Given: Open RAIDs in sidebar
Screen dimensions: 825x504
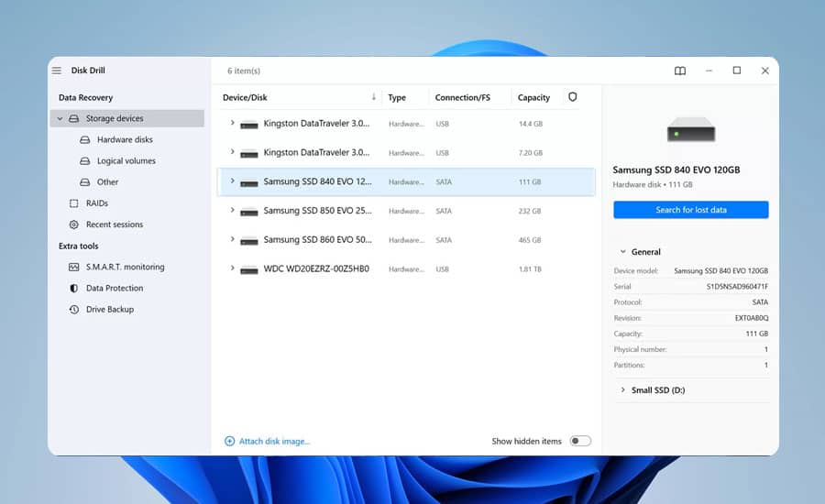Looking at the screenshot, I should click(97, 203).
